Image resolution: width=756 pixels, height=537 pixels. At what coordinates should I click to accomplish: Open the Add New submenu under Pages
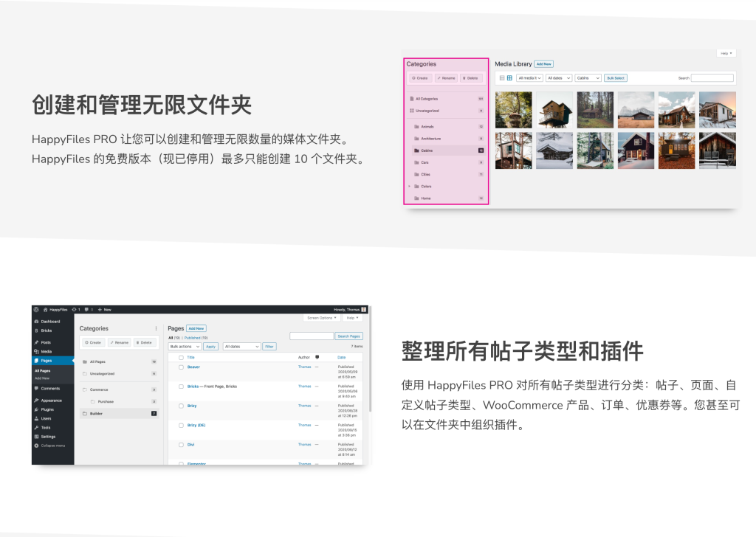pyautogui.click(x=42, y=378)
